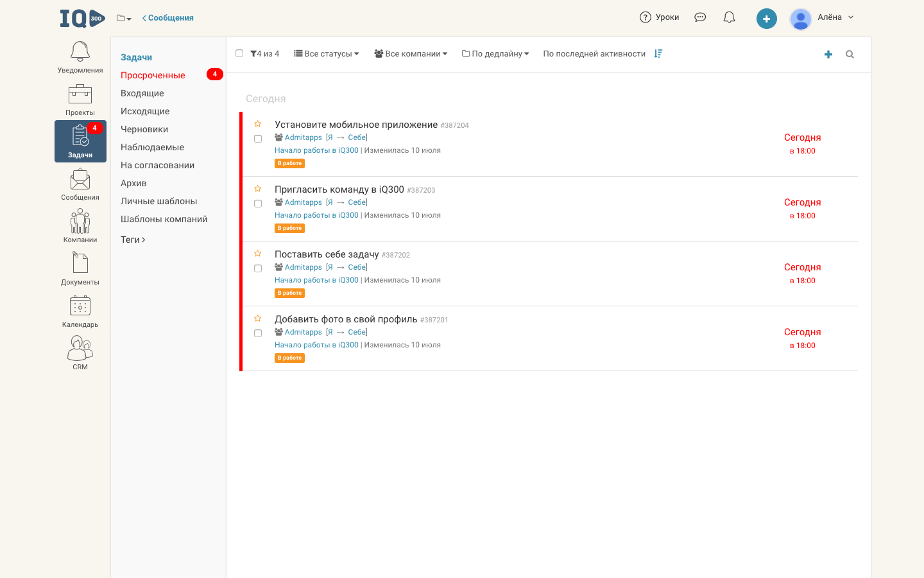Click the round blue plus button
Viewport: 924px width, 578px height.
tap(766, 19)
